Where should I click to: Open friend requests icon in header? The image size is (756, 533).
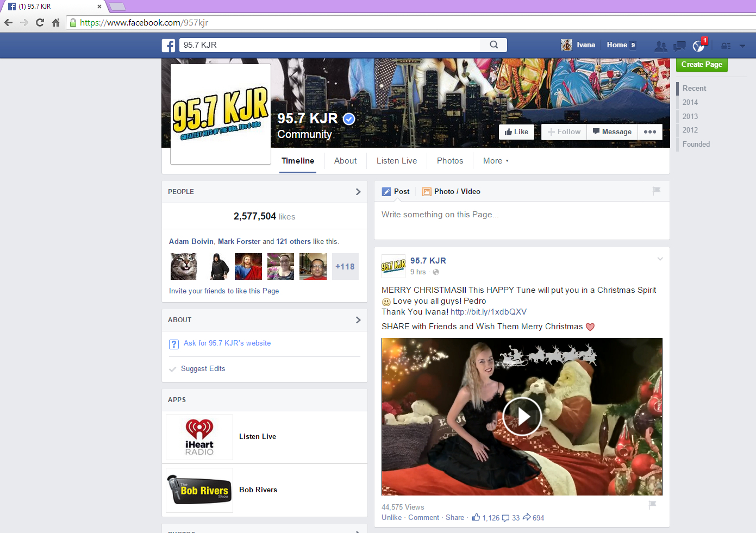pyautogui.click(x=661, y=46)
